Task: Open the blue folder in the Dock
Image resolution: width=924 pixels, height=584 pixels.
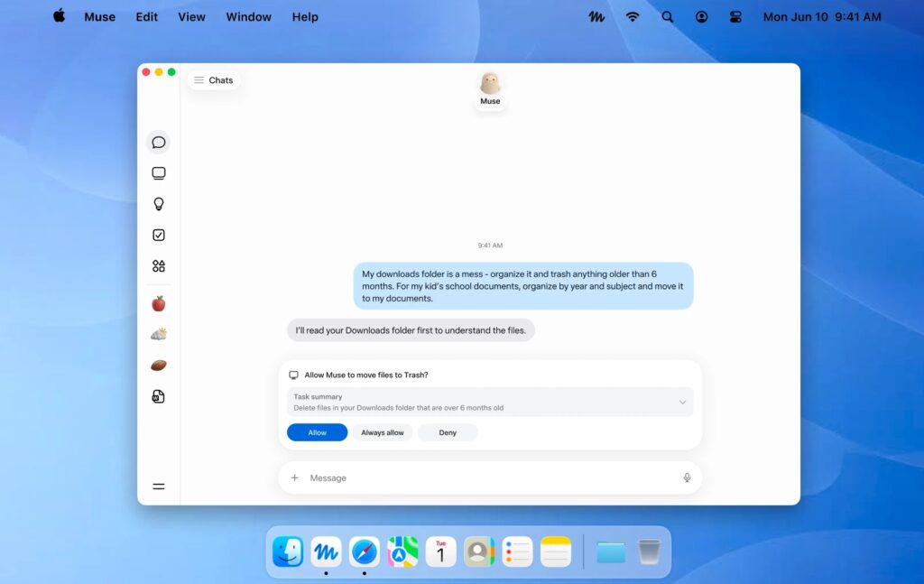Action: coord(611,552)
